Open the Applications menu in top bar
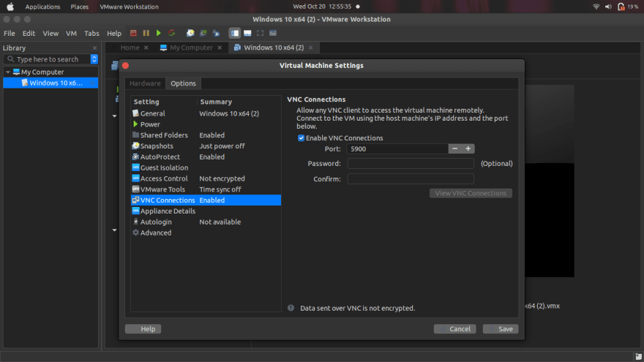 [x=42, y=7]
